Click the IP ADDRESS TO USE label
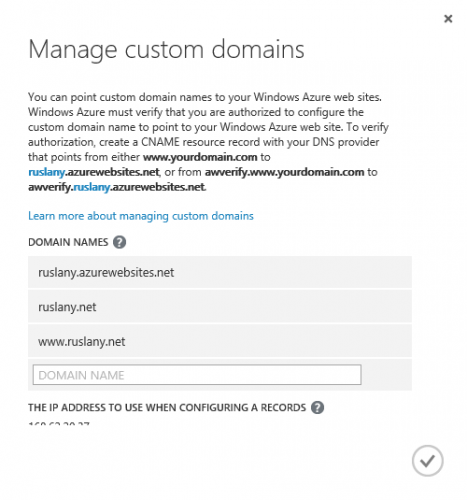 [167, 407]
